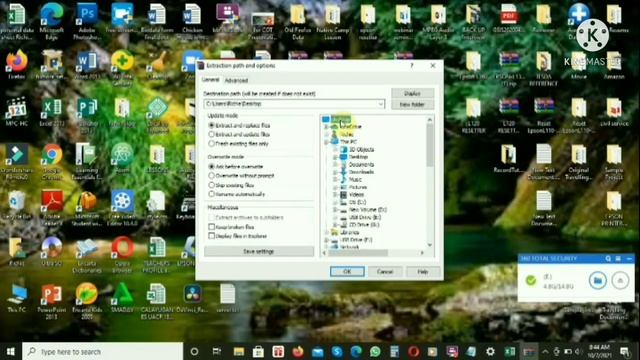Select the Word 2013 desktop shortcut

(87, 64)
